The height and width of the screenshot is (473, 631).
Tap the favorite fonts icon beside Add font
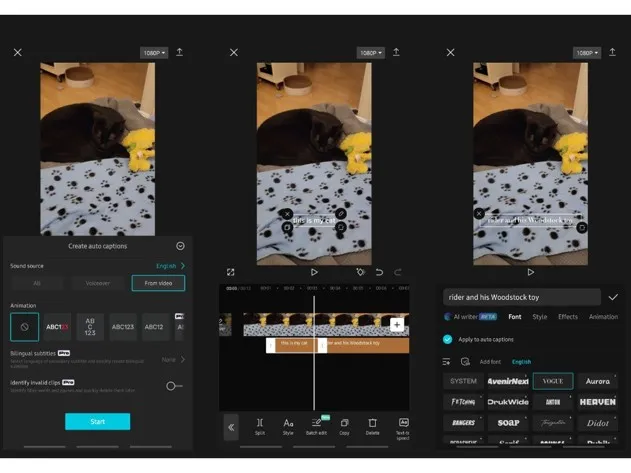click(465, 361)
